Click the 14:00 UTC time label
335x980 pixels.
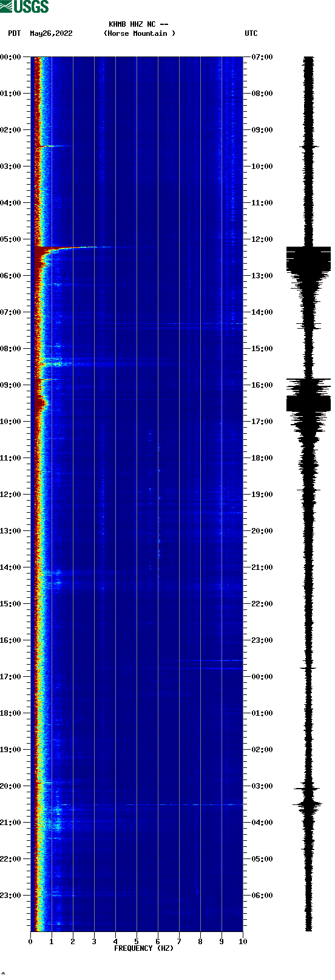[x=262, y=312]
